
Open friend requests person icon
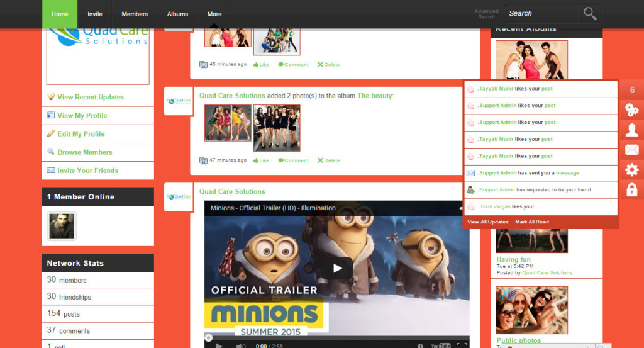tap(632, 130)
